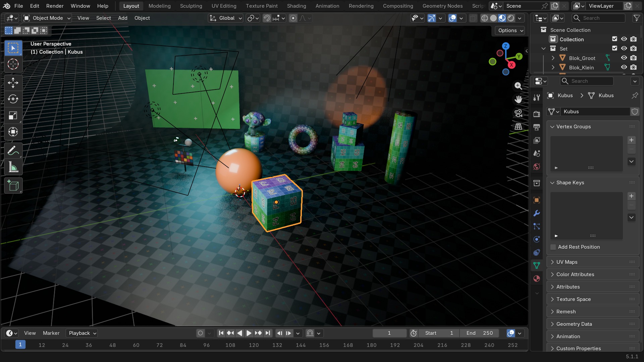The image size is (644, 362).
Task: Open the Modifiers properties tab (wrench)
Action: point(537,213)
